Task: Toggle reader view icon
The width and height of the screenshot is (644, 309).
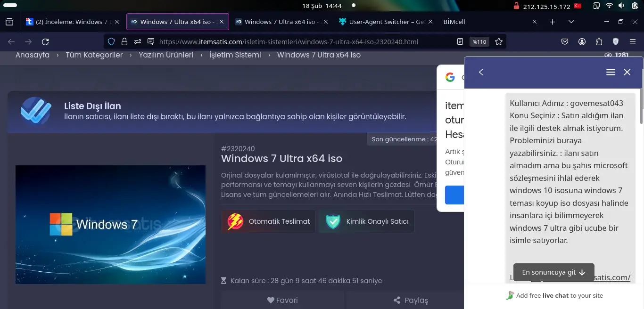Action: click(460, 41)
